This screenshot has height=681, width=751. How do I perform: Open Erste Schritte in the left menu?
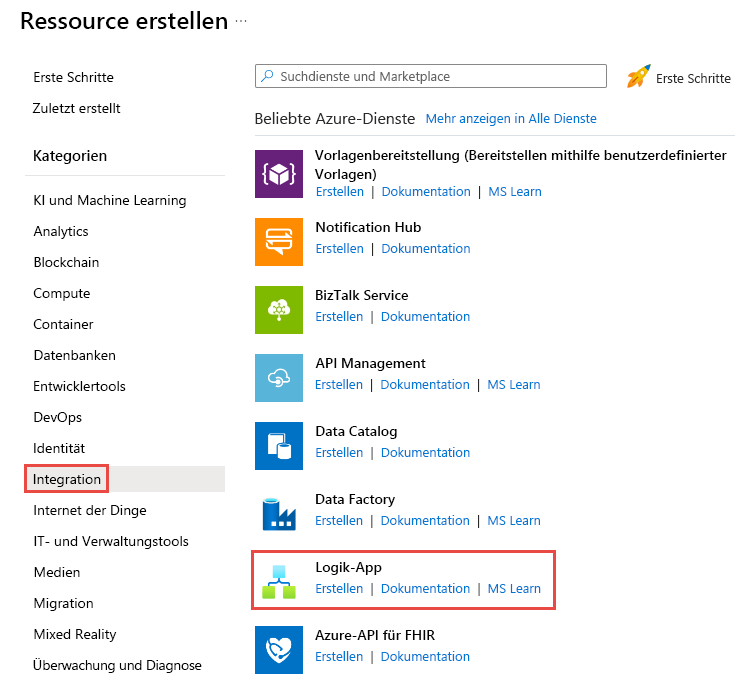(x=73, y=77)
